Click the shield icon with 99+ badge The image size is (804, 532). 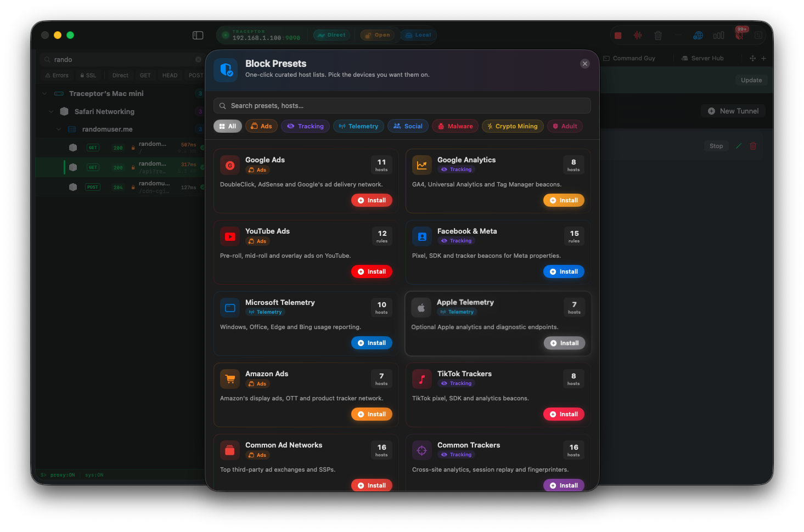click(739, 35)
